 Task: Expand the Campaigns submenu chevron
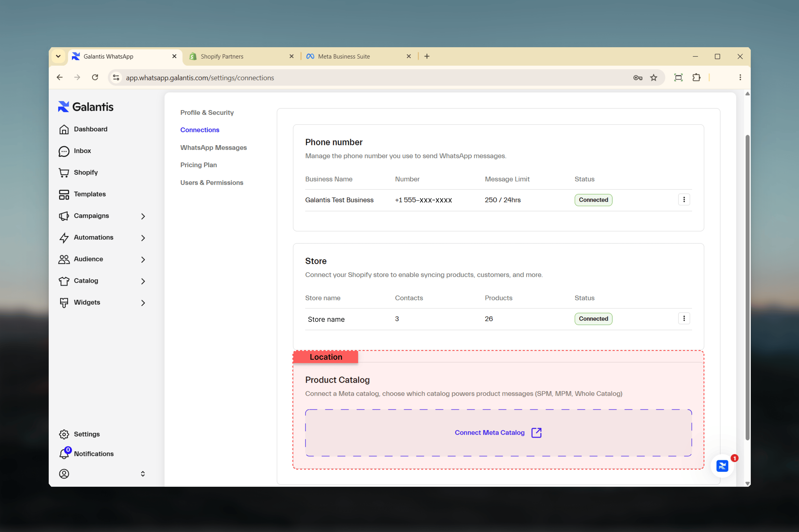(x=143, y=216)
